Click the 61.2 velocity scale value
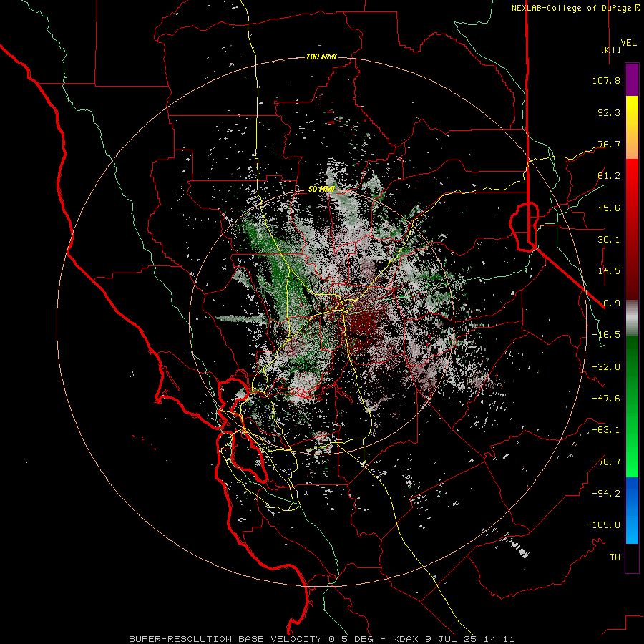The image size is (644, 644). tap(609, 176)
